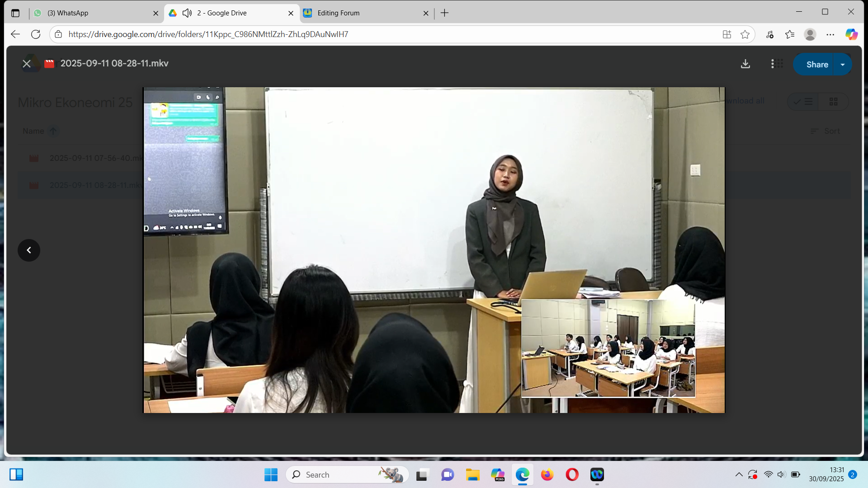The image size is (868, 488).
Task: Open a new browser tab
Action: [444, 13]
